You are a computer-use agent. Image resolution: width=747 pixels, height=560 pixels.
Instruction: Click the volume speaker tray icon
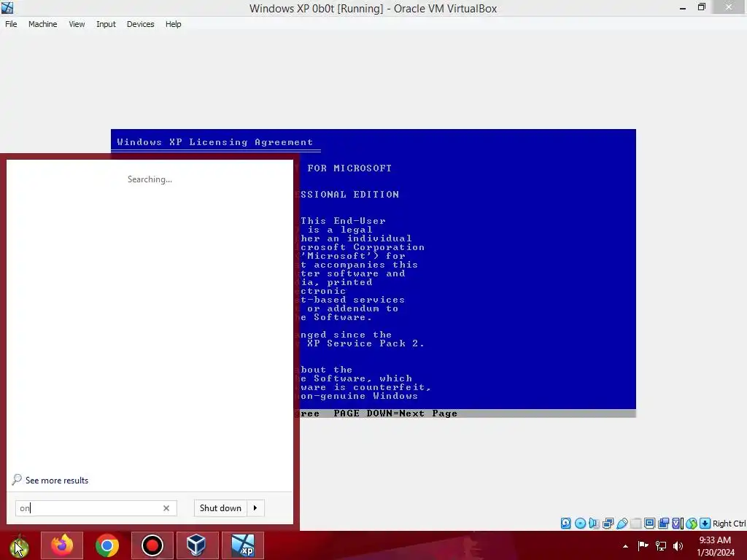point(678,545)
